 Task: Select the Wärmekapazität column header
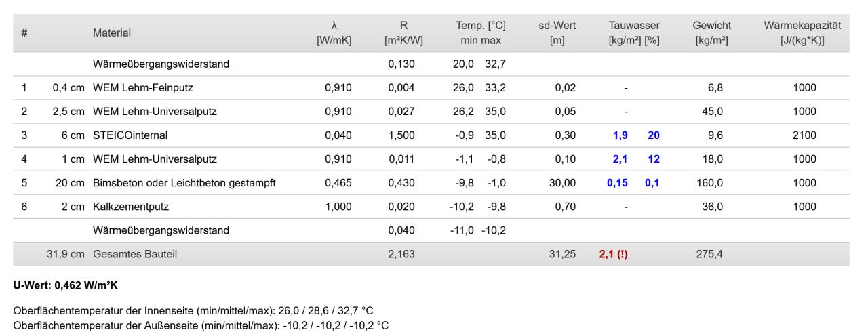(x=802, y=33)
